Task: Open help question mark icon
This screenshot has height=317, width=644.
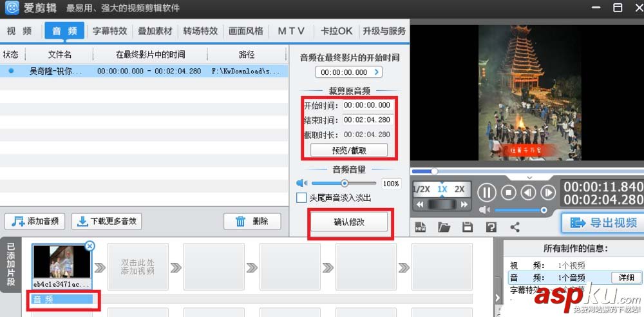Action: (491, 227)
